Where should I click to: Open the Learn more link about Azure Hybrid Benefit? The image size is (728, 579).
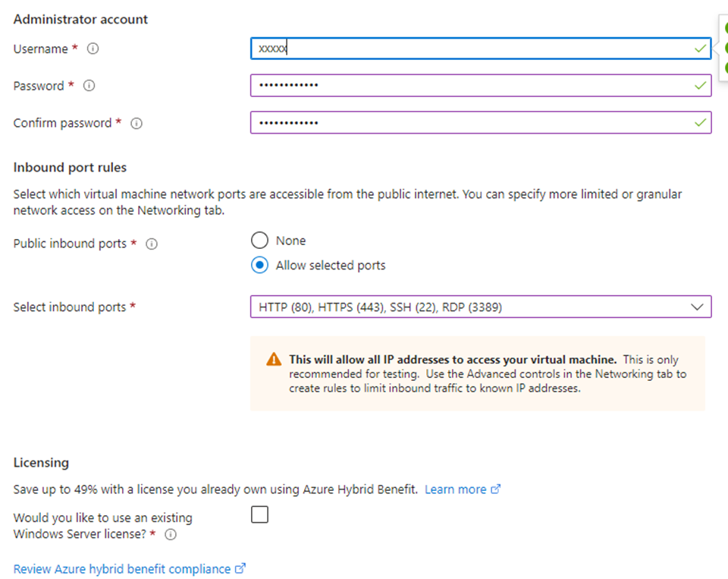(x=453, y=489)
